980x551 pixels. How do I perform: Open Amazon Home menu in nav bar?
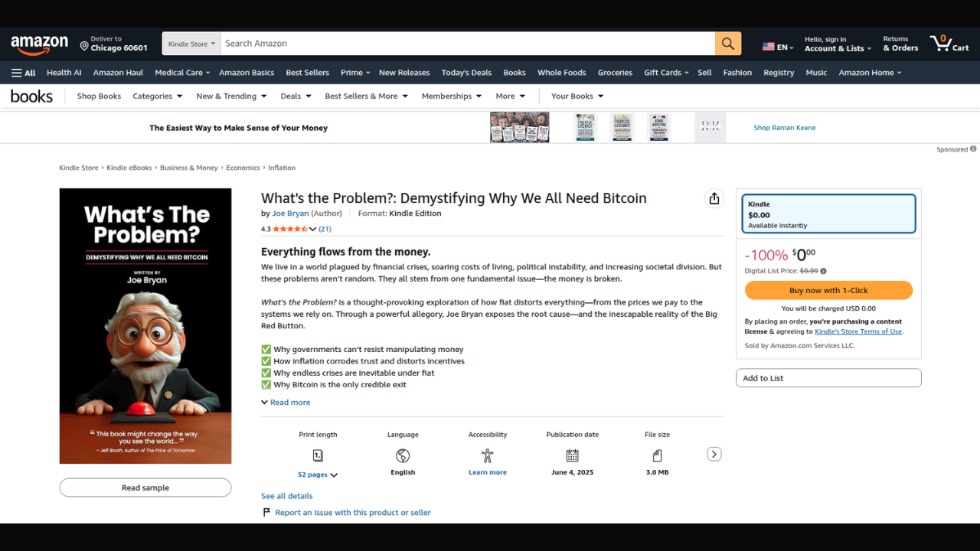click(x=870, y=73)
